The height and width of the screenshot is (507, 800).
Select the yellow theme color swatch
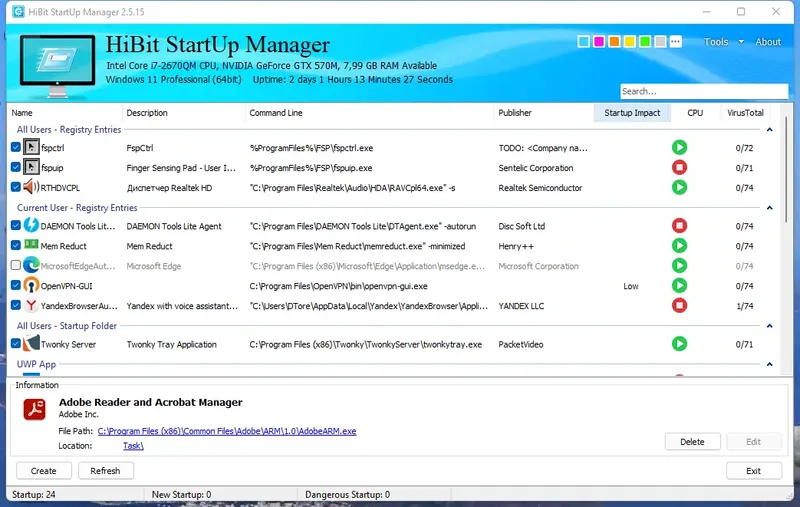[630, 42]
